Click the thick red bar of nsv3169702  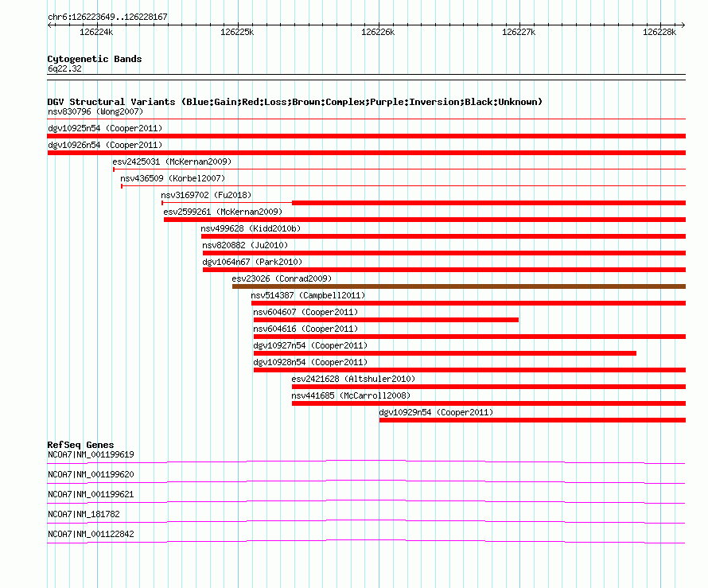(x=489, y=203)
